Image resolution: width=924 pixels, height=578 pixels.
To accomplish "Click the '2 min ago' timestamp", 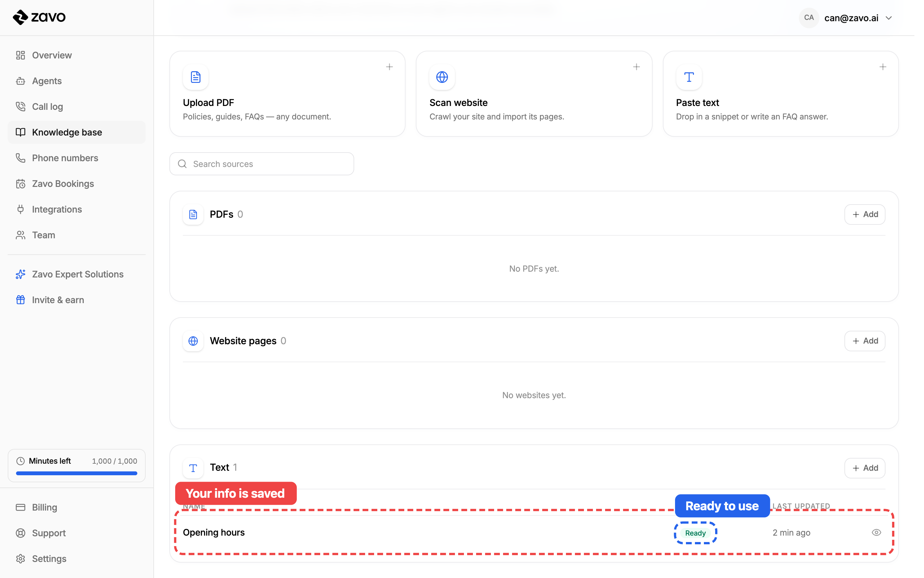I will point(791,532).
